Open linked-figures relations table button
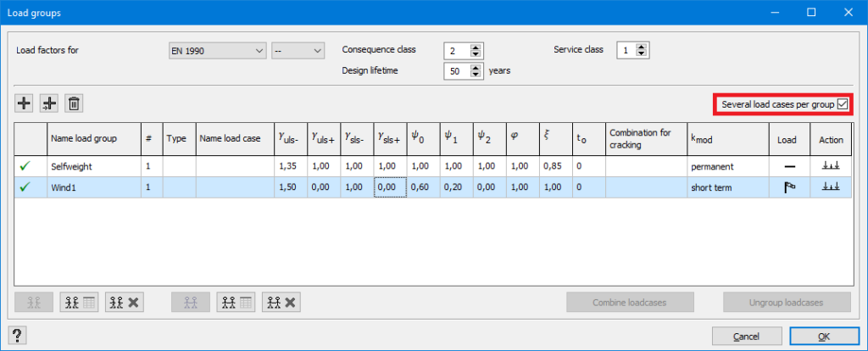This screenshot has height=351, width=868. pyautogui.click(x=236, y=303)
